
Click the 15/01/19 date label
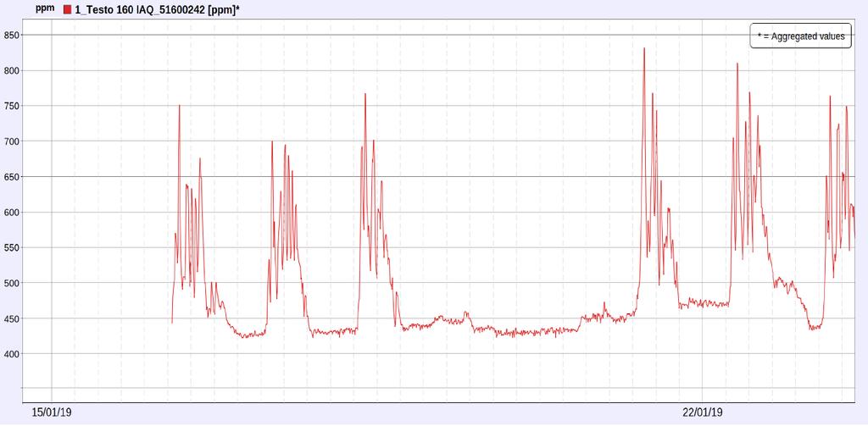[52, 412]
